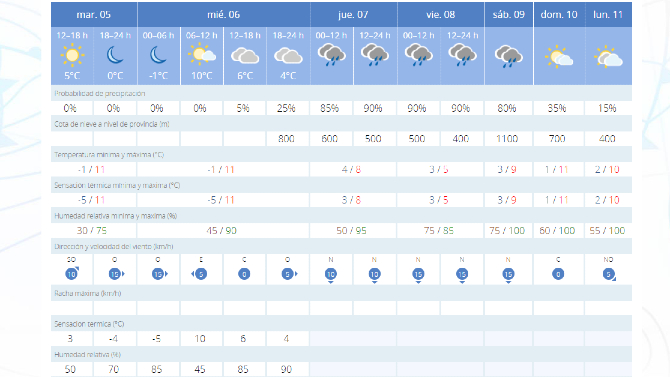
Task: Click the 30 / 75 humidity value
Action: [x=92, y=231]
